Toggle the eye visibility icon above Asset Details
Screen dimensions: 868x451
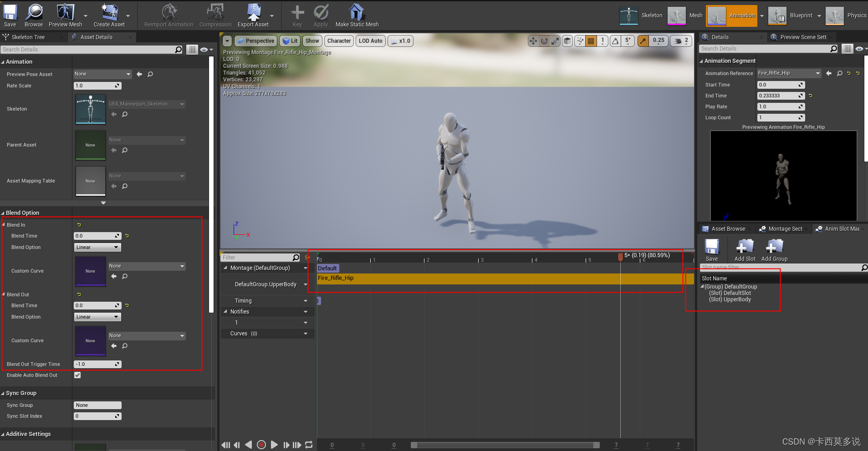pos(204,49)
